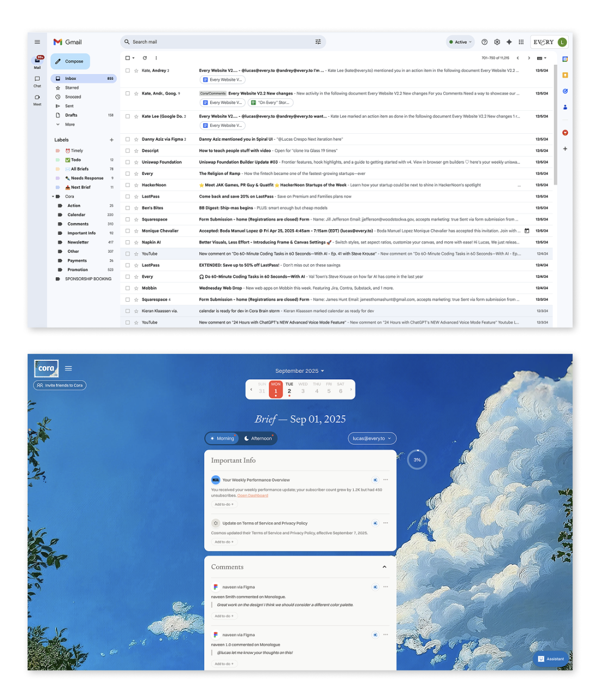This screenshot has height=700, width=603.
Task: Refresh the inbox with the reload icon
Action: point(145,58)
